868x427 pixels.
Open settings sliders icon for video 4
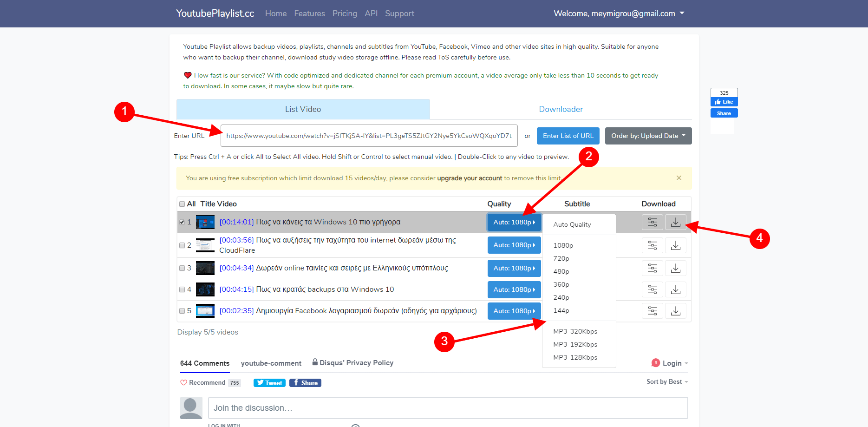652,290
